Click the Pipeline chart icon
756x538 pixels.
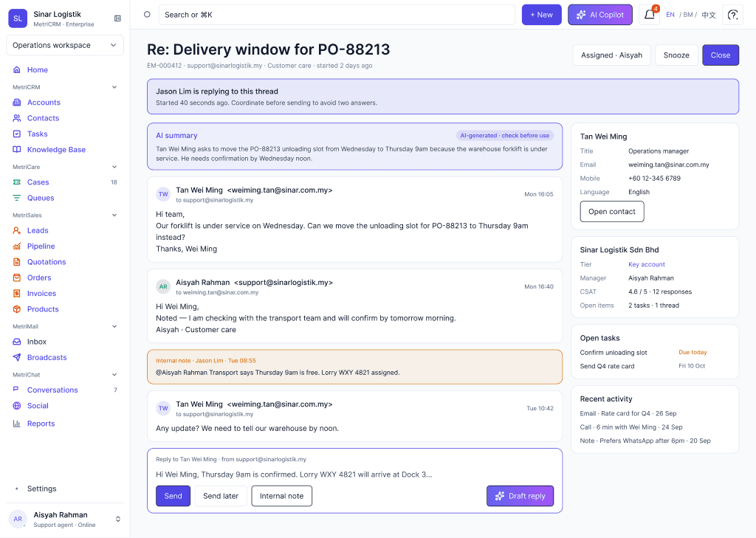point(17,246)
